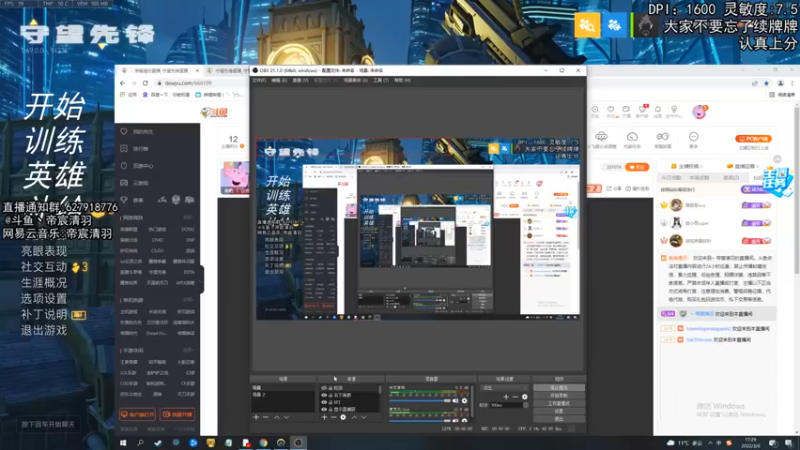The image size is (800, 450).
Task: Move source up in Sources panel
Action: pos(354,417)
